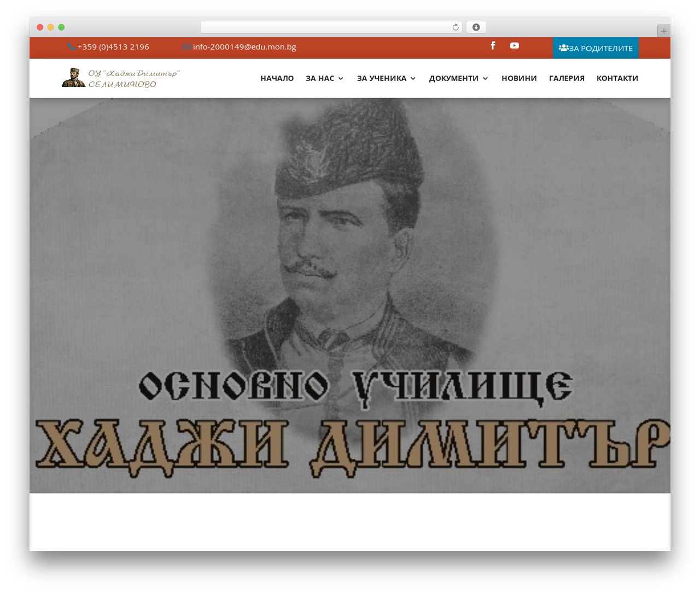This screenshot has width=700, height=593.
Task: Expand the ЗА УЧЕНИКА submenu arrow
Action: (x=413, y=79)
